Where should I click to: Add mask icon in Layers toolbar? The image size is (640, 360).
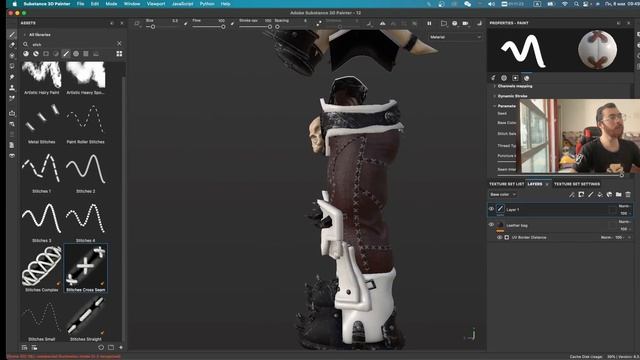[x=581, y=195]
